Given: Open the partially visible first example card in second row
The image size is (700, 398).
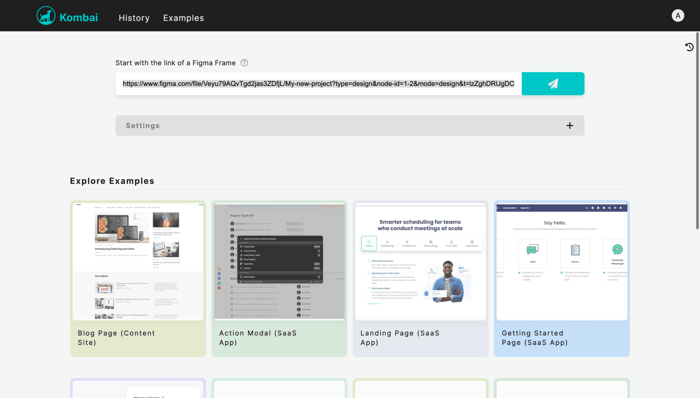Looking at the screenshot, I should (x=138, y=388).
